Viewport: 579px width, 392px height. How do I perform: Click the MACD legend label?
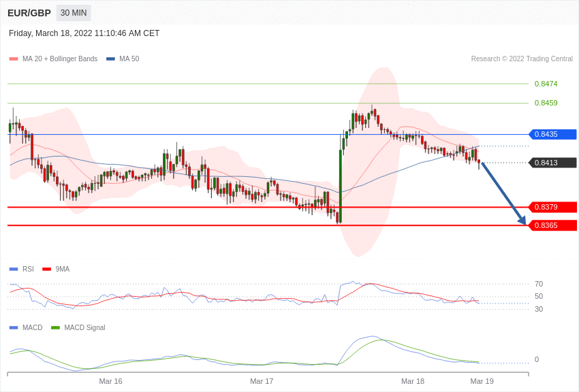[33, 327]
